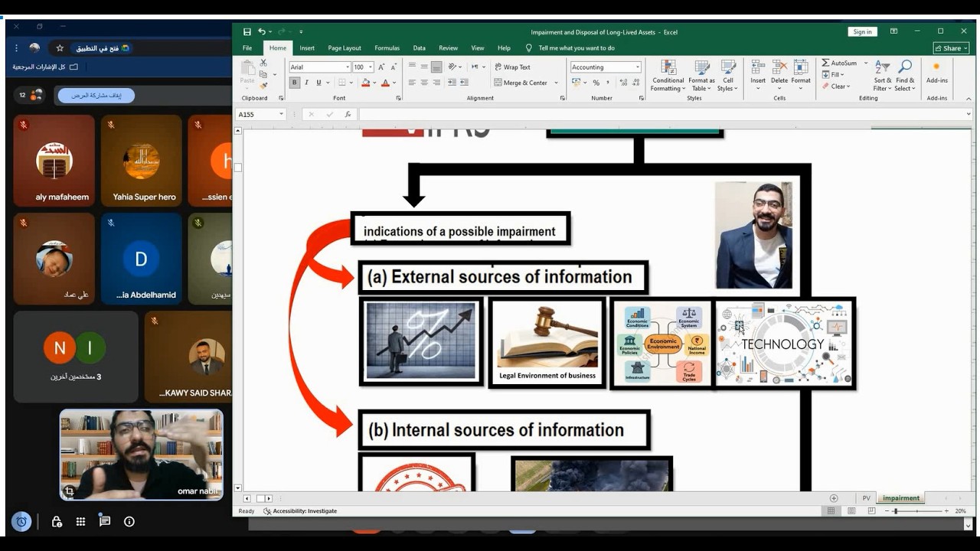This screenshot has width=980, height=551.
Task: Open the File menu tab
Action: coord(247,47)
